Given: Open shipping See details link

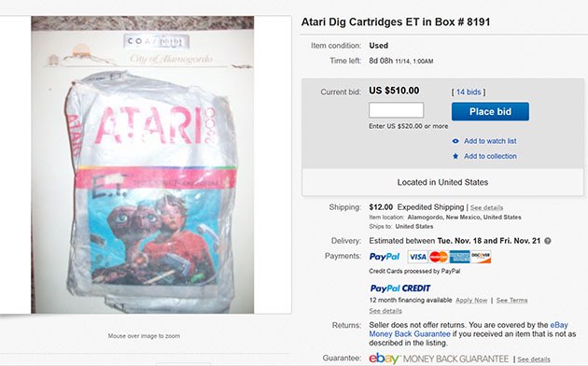Looking at the screenshot, I should click(487, 208).
